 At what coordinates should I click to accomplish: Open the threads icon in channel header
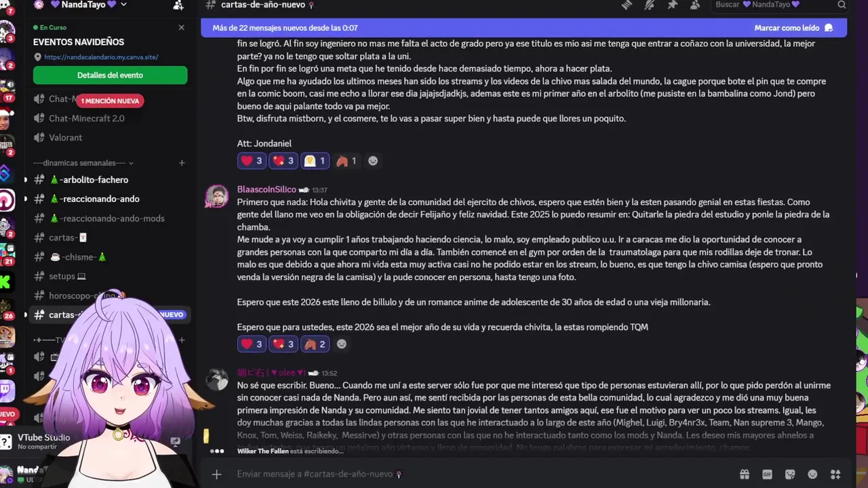tap(627, 5)
